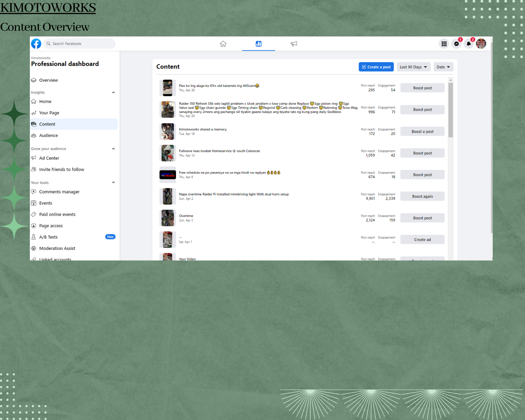
Task: Click the Comments manager icon
Action: (34, 192)
